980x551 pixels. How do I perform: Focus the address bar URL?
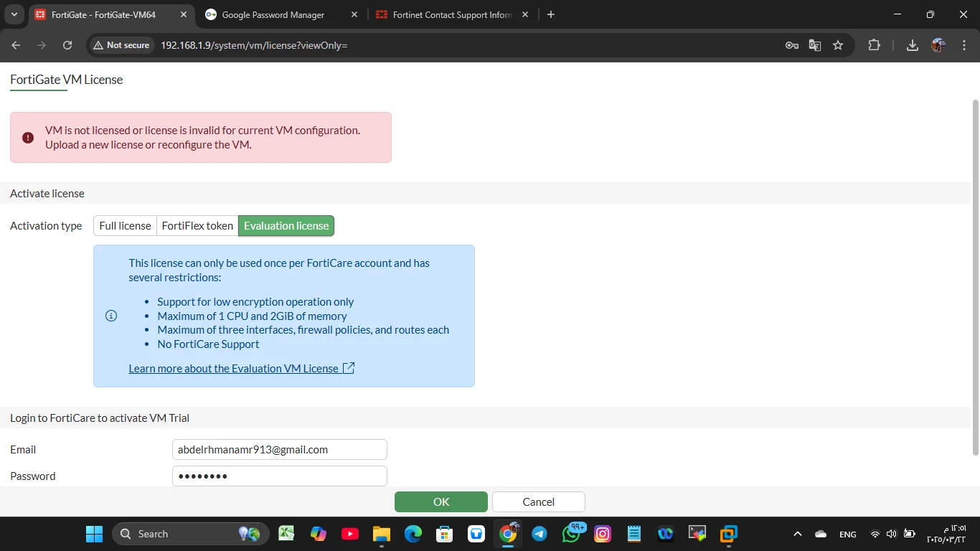tap(254, 45)
